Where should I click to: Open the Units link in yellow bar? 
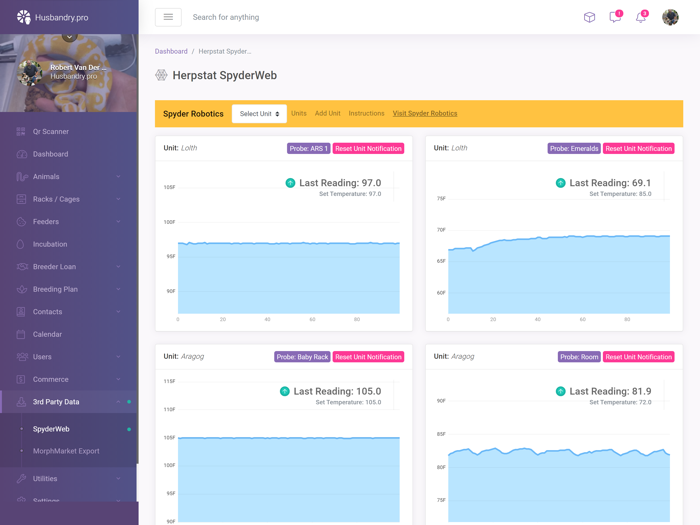click(299, 113)
